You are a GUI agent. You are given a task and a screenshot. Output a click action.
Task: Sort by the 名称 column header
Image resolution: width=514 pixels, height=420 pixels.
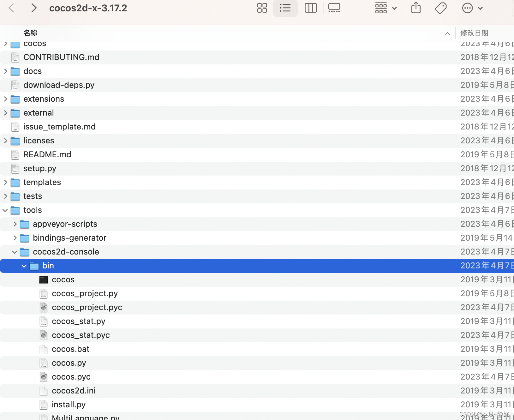point(30,33)
